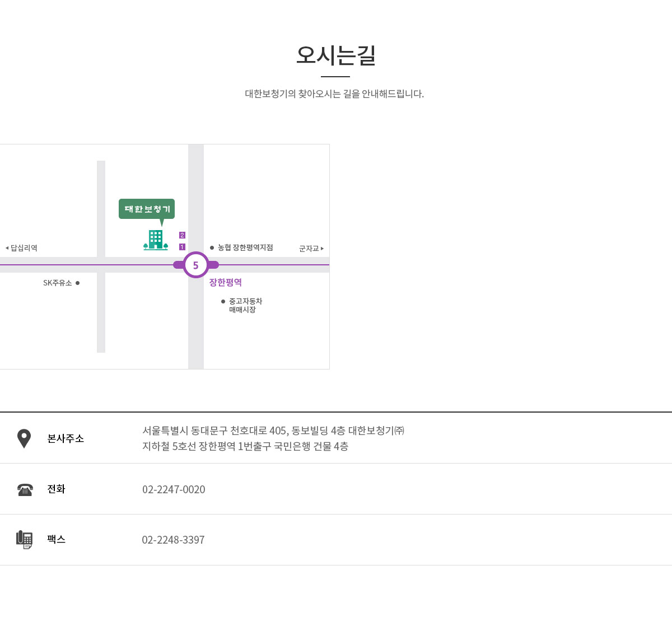Click the 대한보청기 green map callout

[147, 209]
